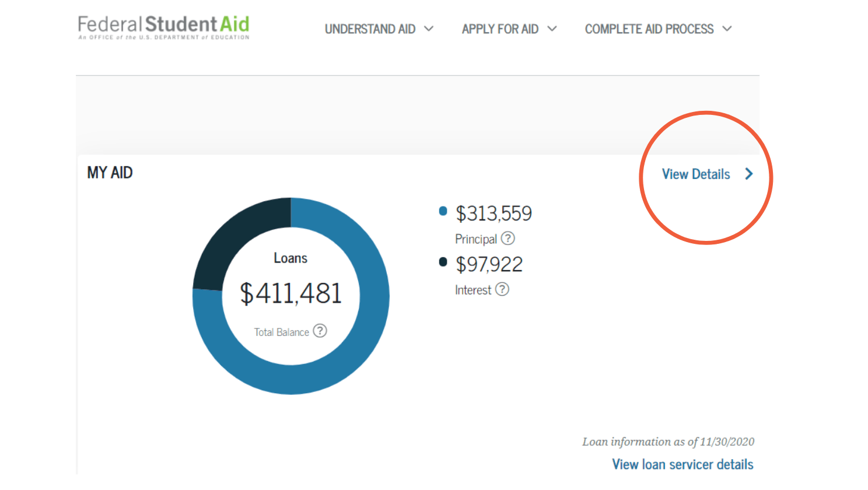Open the APPLY FOR AID menu item
Viewport: 868px width, 490px height.
[502, 28]
